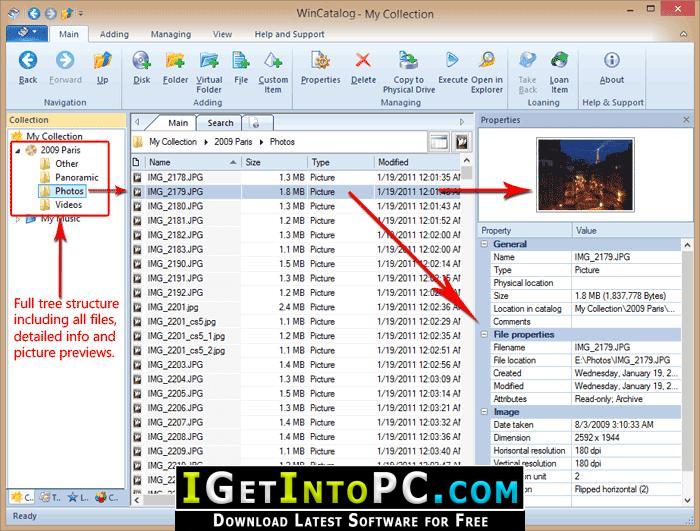Collapse the ribbon with the chevron
The height and width of the screenshot is (531, 700).
tap(683, 34)
